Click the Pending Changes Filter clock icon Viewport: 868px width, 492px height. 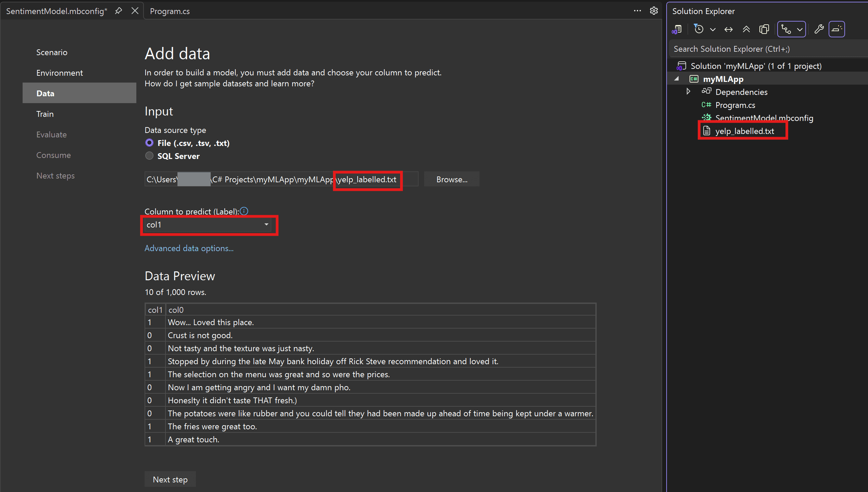click(x=699, y=29)
